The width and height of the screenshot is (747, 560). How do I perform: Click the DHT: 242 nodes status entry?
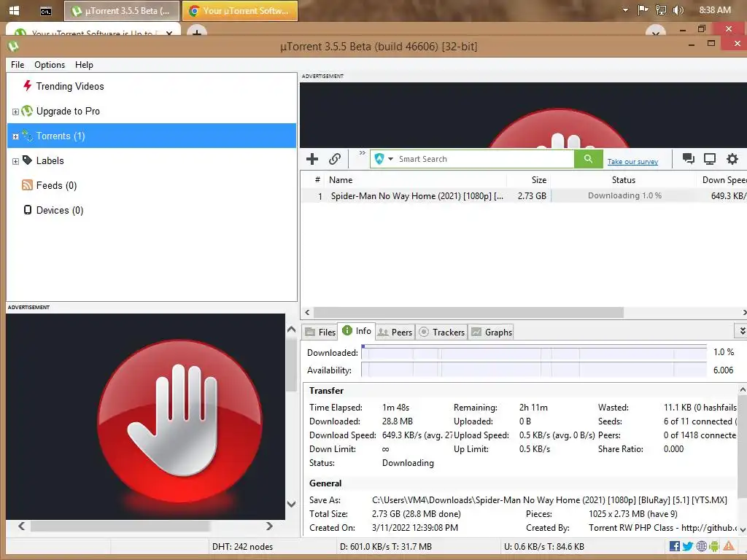[242, 547]
